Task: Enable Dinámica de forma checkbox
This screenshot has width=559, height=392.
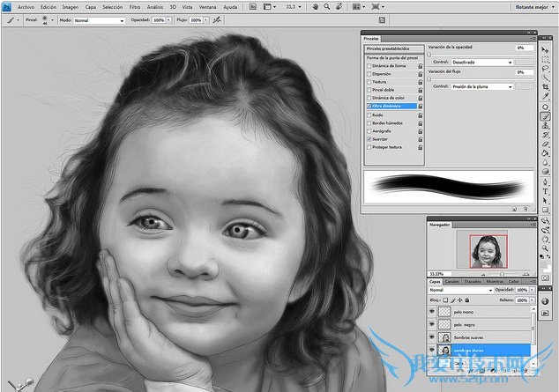Action: click(x=369, y=66)
